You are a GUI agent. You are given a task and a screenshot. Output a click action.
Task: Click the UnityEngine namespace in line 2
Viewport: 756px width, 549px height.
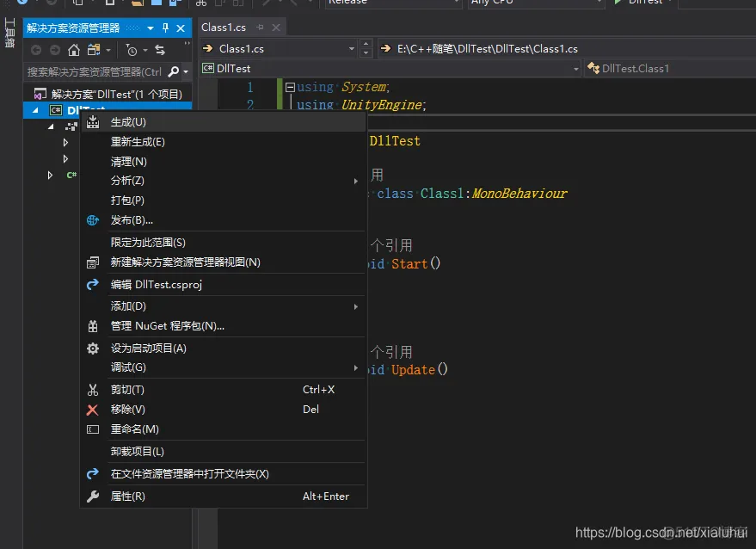point(382,105)
